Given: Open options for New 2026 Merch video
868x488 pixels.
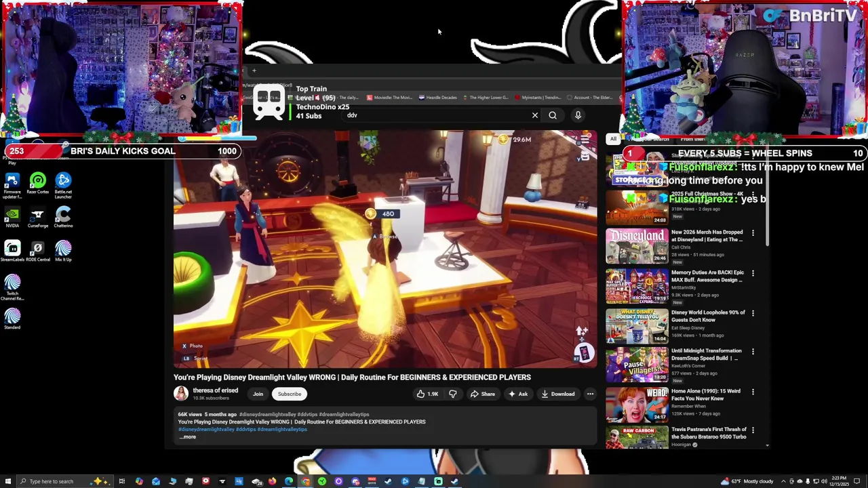Looking at the screenshot, I should pos(753,233).
